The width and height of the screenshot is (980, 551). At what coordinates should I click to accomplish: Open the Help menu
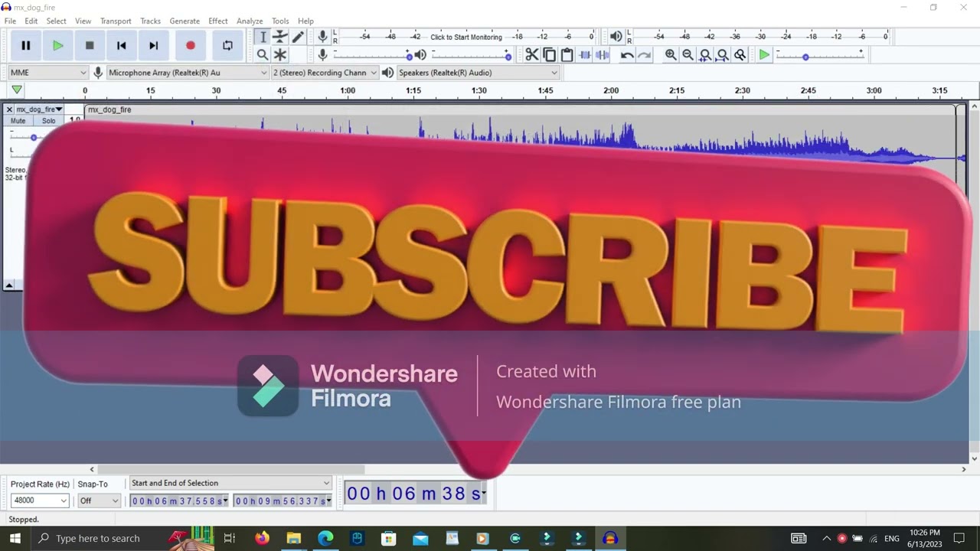point(305,21)
